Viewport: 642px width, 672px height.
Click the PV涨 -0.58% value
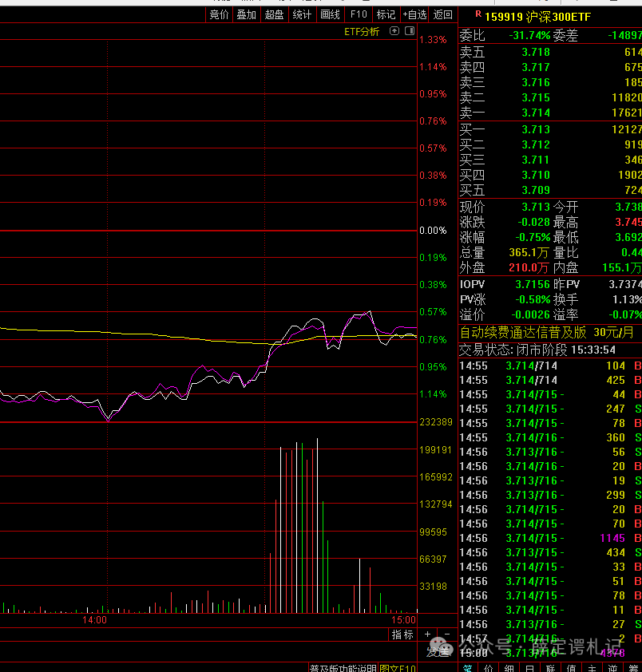[x=533, y=299]
